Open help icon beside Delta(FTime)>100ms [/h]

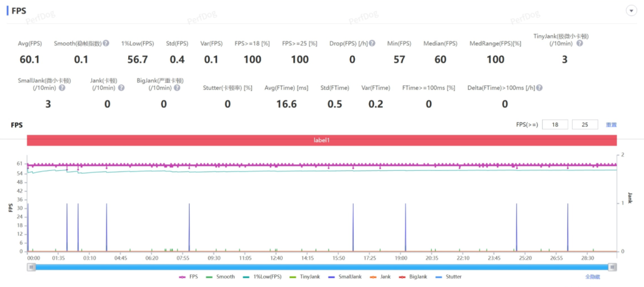[x=539, y=88]
